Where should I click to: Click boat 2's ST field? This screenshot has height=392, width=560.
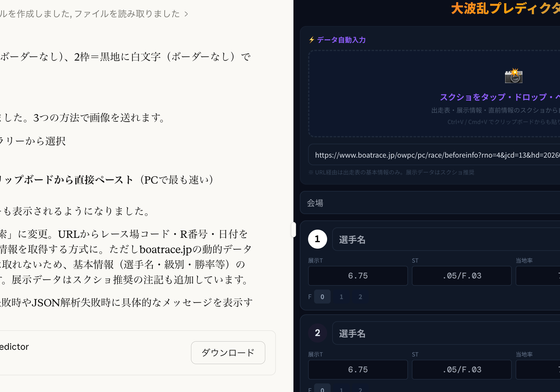coord(462,370)
